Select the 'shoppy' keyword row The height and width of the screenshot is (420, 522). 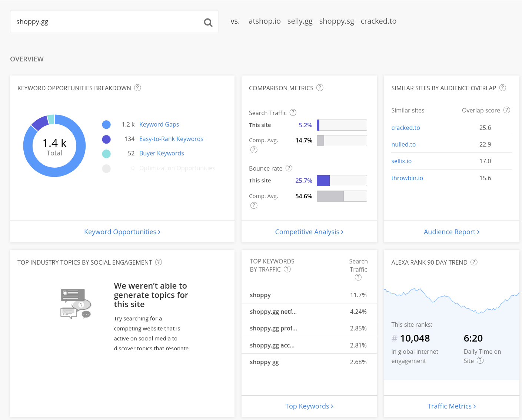(x=309, y=295)
